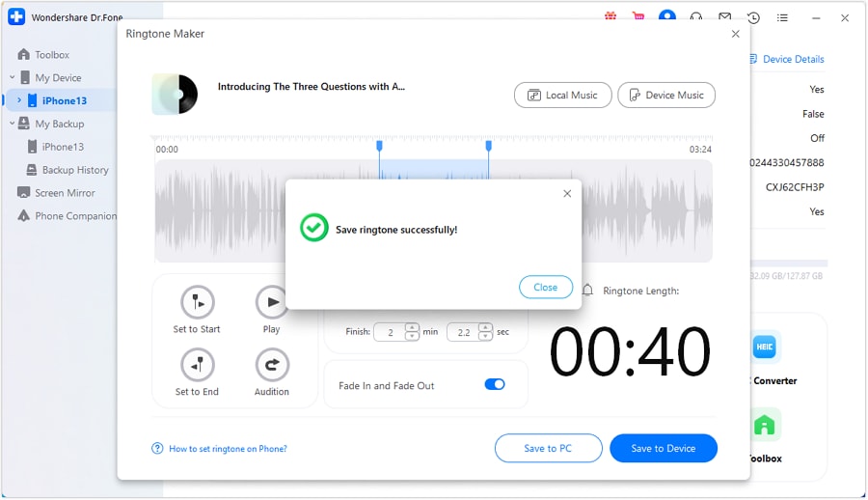
Task: Open the mail envelope icon
Action: (724, 17)
